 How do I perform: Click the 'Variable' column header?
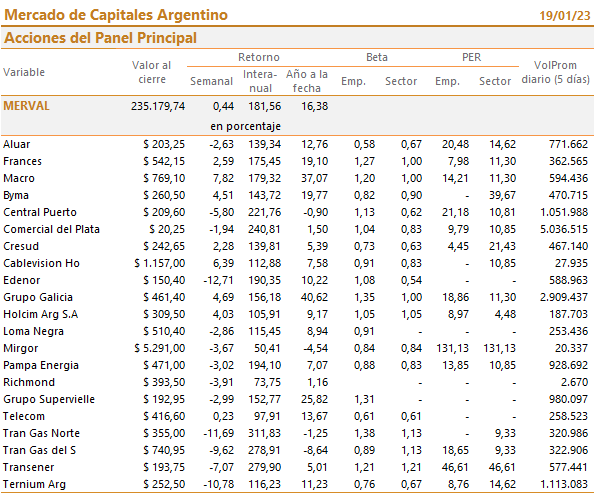[x=24, y=72]
